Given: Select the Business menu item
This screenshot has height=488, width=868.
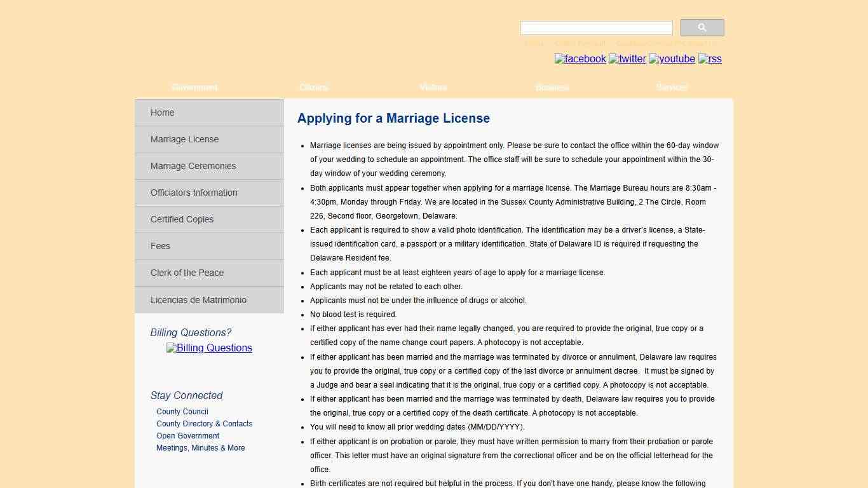Looking at the screenshot, I should tap(552, 87).
